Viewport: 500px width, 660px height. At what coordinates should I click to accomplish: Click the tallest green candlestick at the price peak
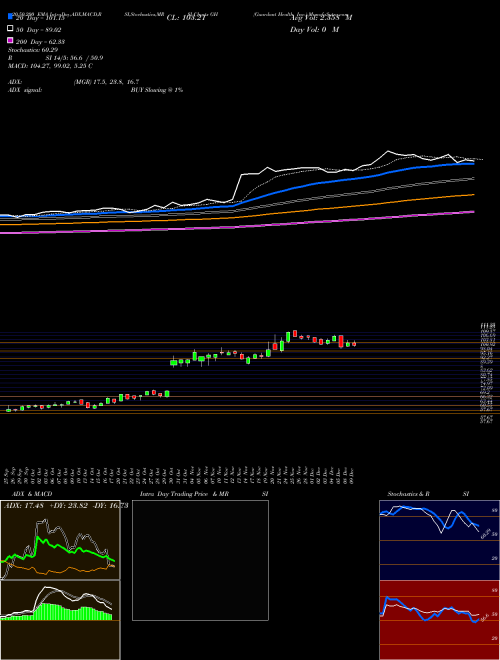click(288, 337)
